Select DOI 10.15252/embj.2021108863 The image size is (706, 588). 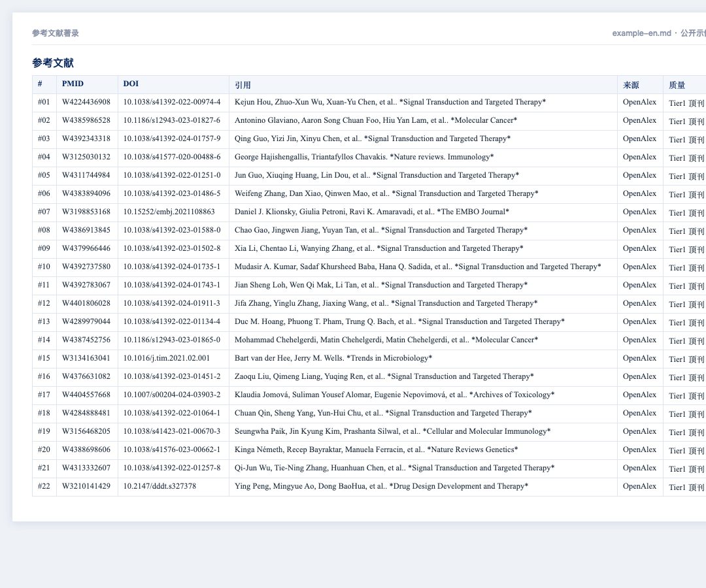coord(169,212)
